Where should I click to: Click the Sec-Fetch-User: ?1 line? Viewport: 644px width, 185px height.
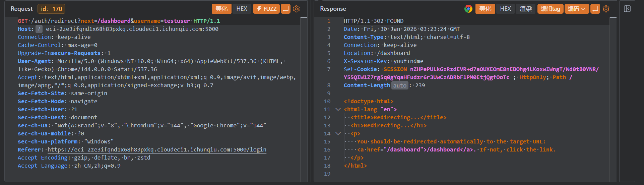click(x=48, y=109)
